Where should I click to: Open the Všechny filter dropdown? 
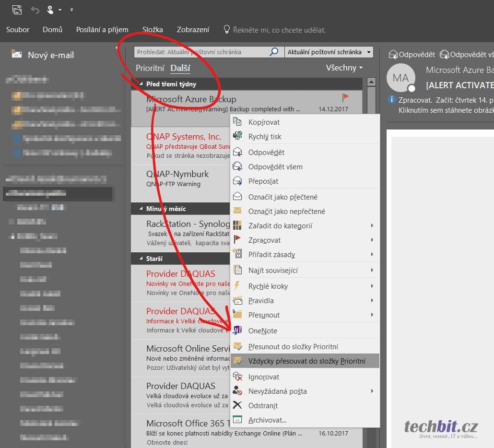click(344, 68)
